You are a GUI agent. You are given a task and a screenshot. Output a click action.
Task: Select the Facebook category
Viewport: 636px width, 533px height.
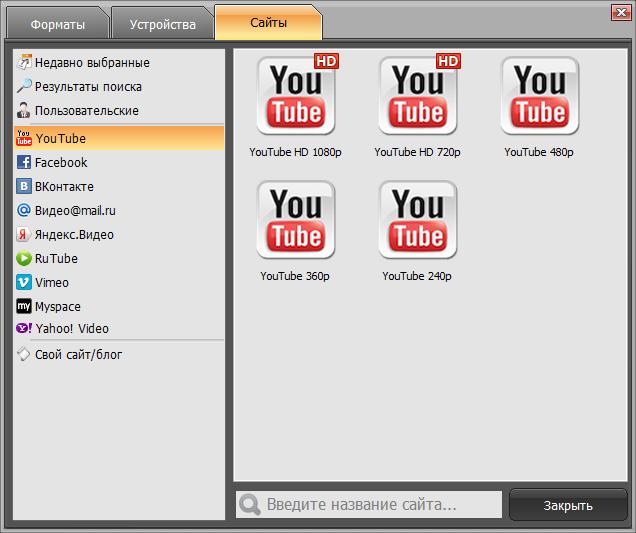[119, 163]
